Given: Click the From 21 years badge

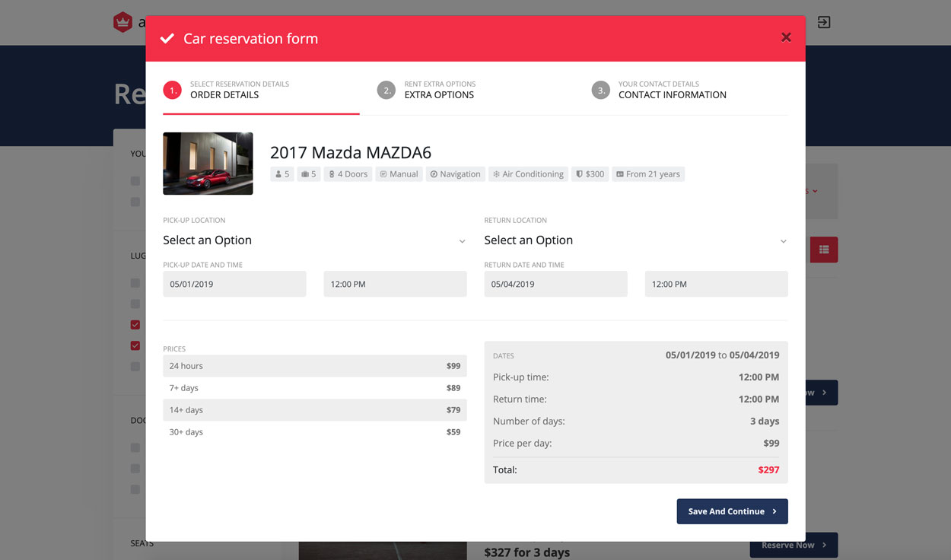Looking at the screenshot, I should (x=648, y=174).
